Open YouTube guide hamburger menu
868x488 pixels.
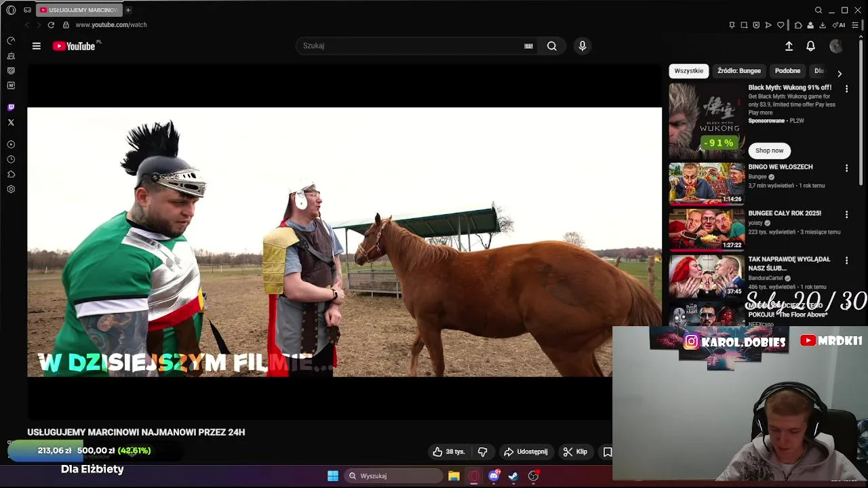coord(37,46)
